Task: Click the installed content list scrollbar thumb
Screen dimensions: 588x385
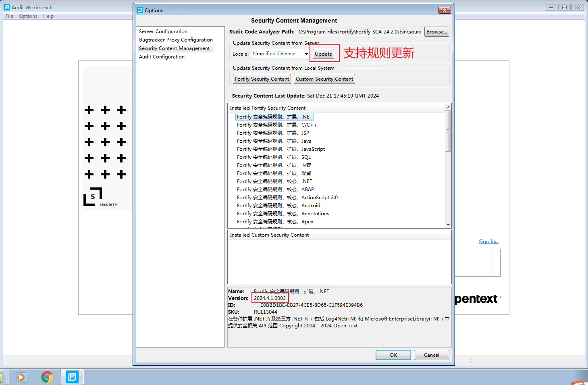Action: (x=448, y=131)
